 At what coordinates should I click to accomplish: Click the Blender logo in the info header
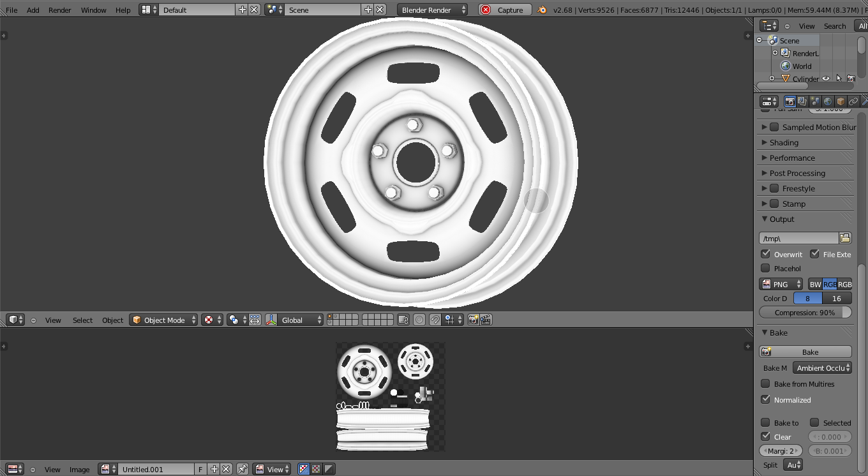tap(542, 10)
